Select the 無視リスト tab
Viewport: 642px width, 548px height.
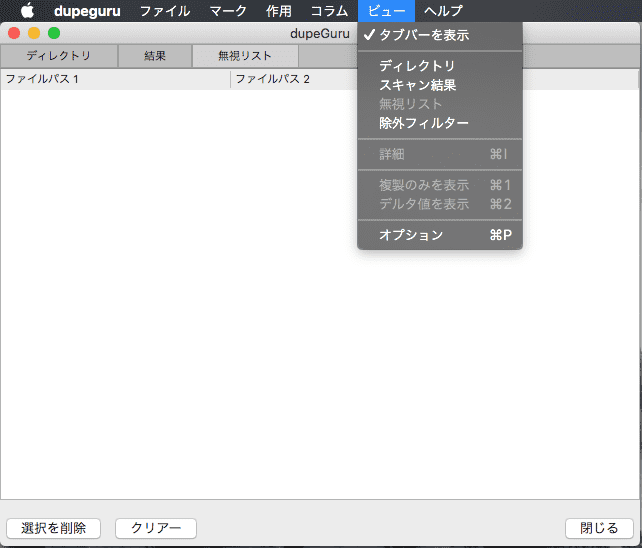(245, 56)
